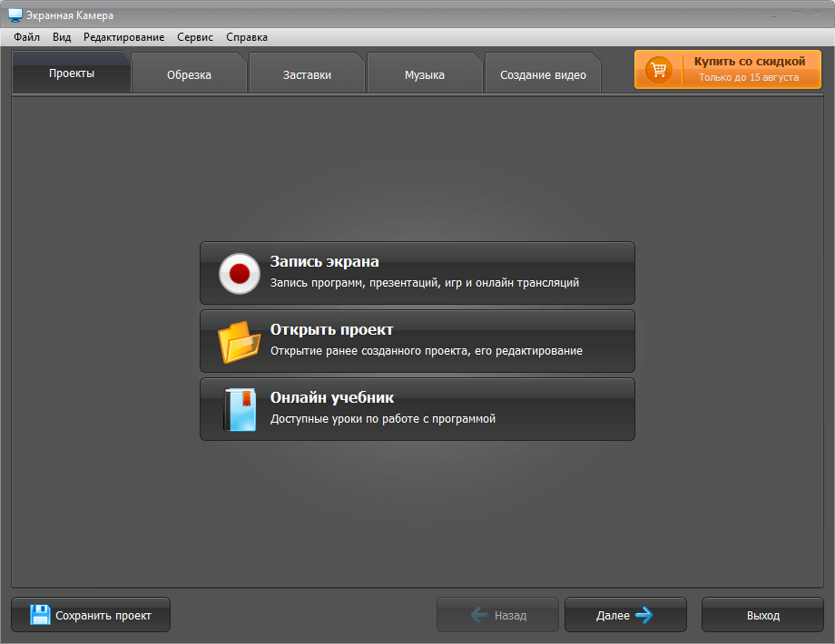The height and width of the screenshot is (644, 835).
Task: Open Онлайн учебник
Action: pos(417,409)
